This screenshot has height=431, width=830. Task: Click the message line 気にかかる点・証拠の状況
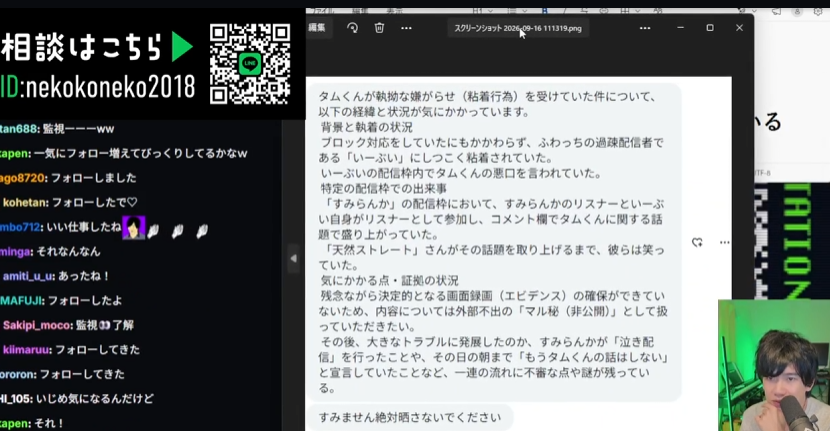(x=390, y=281)
